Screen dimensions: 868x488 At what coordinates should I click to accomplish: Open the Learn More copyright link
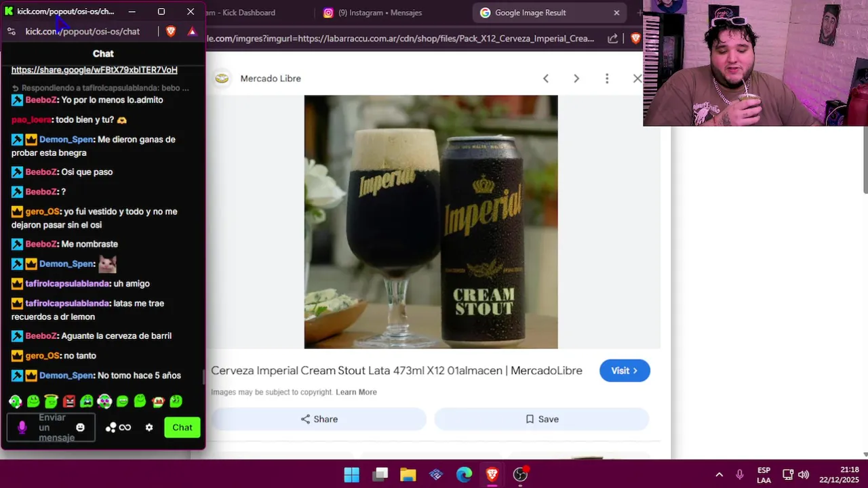(x=356, y=392)
